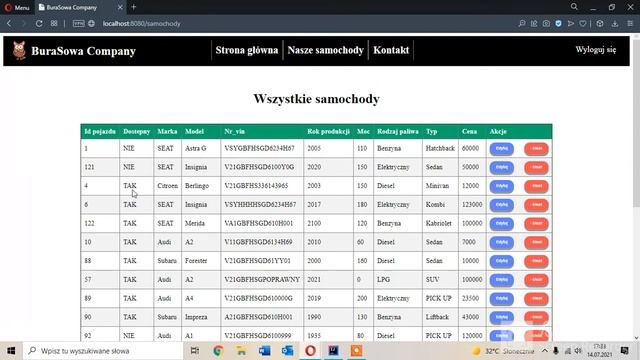Click the Windows taskbar search box
The height and width of the screenshot is (360, 640).
pyautogui.click(x=103, y=351)
